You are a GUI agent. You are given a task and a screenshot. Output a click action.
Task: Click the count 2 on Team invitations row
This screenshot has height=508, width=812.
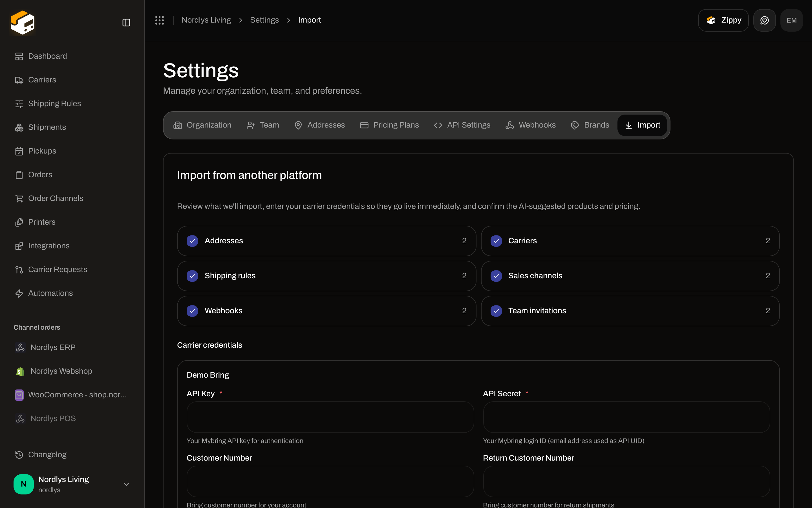768,311
